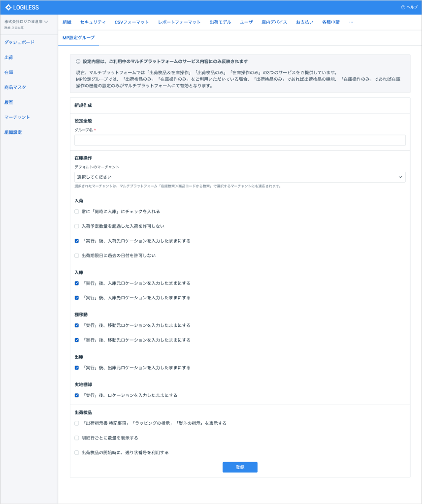Check 入荷予定数量を超過した入荷を許可しない option
The image size is (422, 504).
[77, 226]
